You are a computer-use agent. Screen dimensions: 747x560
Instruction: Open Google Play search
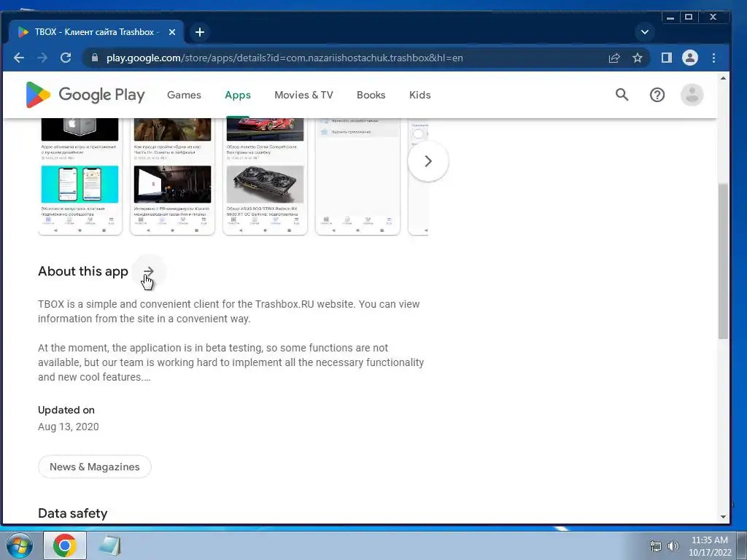click(x=622, y=95)
